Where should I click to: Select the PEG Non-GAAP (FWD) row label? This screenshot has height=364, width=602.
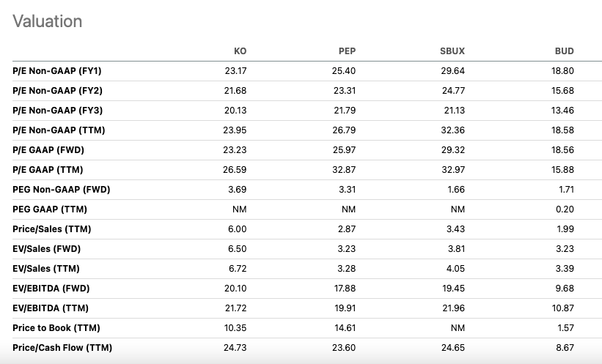tap(61, 190)
